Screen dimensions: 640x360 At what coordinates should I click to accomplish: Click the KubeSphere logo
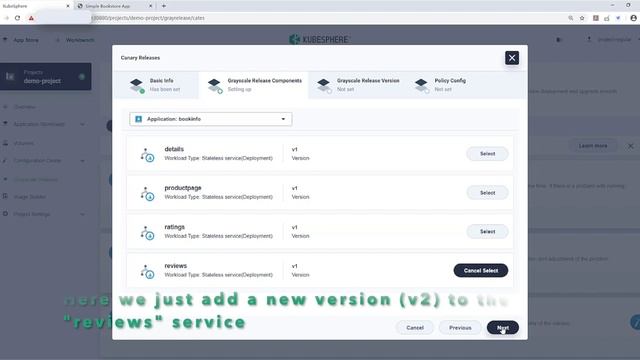coord(319,40)
